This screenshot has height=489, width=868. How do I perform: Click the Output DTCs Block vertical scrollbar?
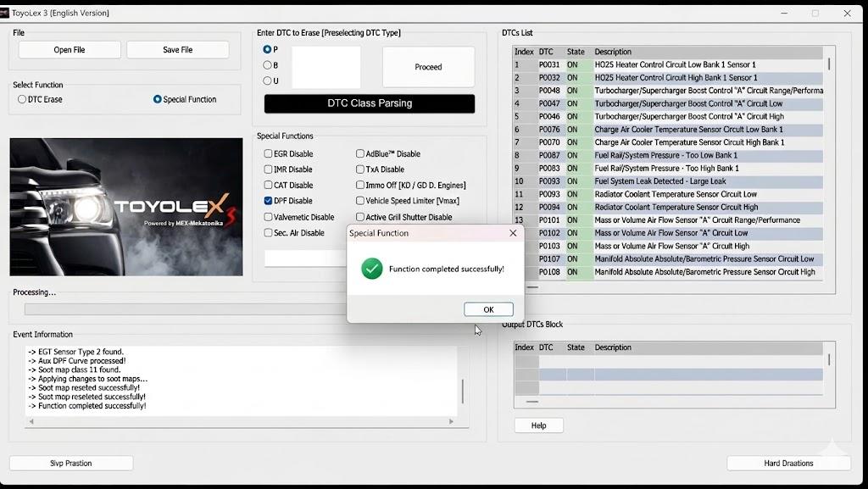click(829, 359)
